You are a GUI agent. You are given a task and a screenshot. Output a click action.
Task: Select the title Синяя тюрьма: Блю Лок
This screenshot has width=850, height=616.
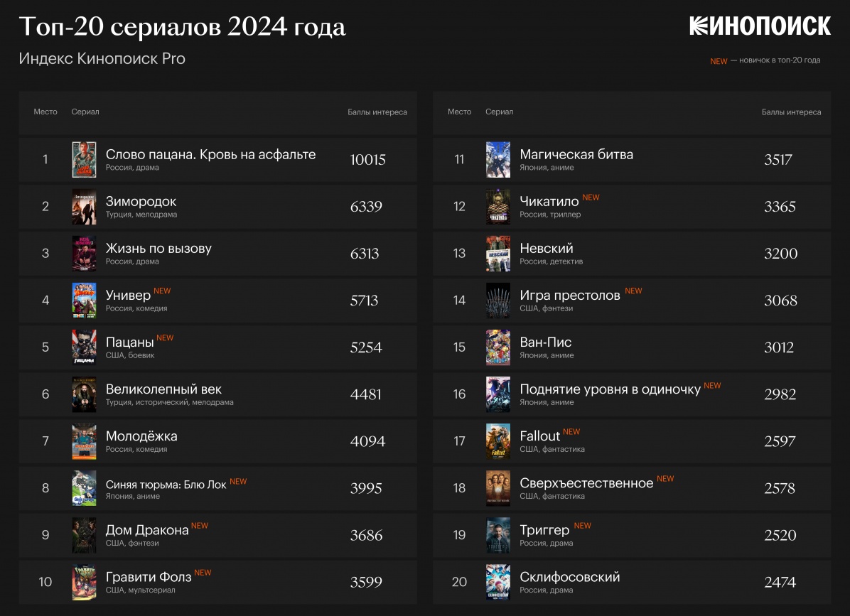click(x=166, y=485)
